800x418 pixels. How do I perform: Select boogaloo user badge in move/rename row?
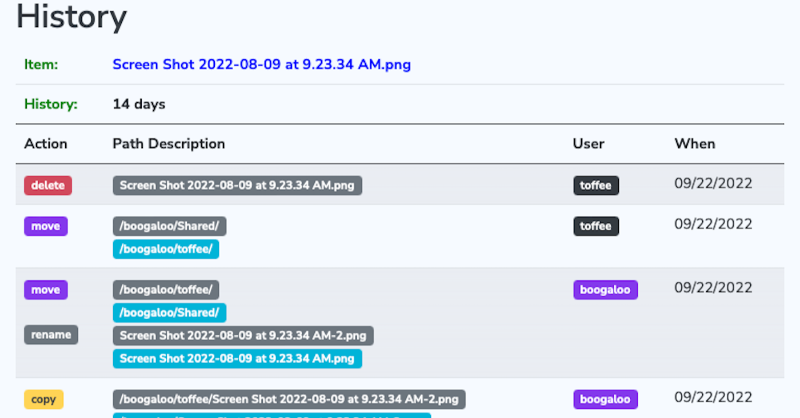tap(605, 290)
